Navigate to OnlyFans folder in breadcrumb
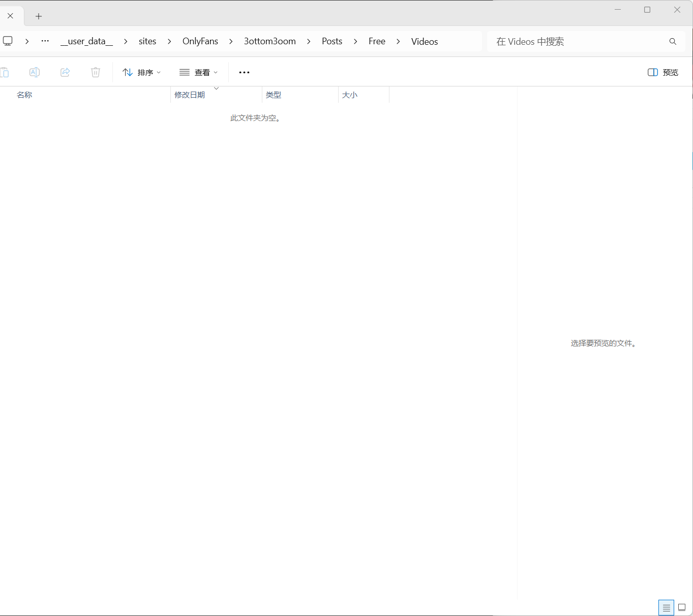This screenshot has height=616, width=693. tap(200, 41)
